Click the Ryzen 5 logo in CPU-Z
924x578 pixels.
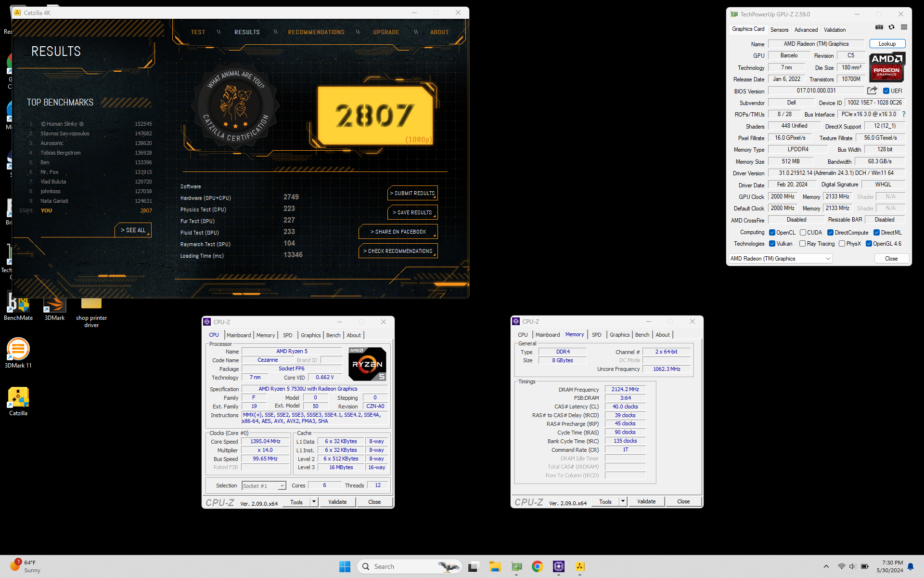coord(367,364)
